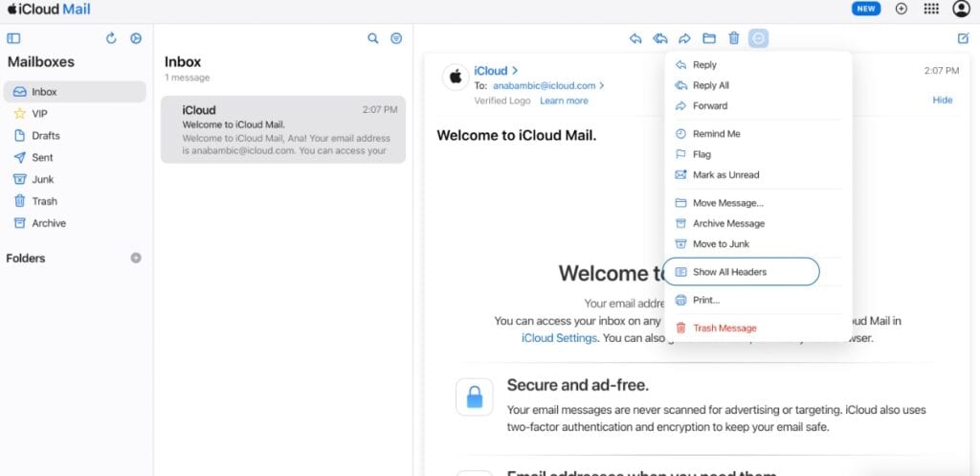
Task: Close the More actions toolbar button
Action: pos(758,38)
